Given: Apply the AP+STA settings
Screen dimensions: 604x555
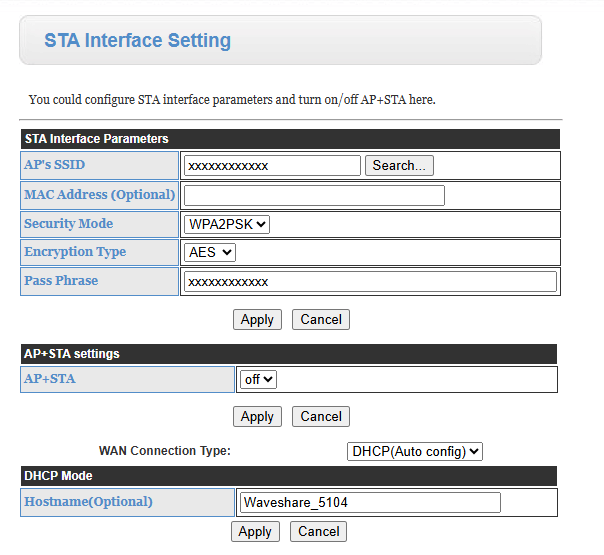Looking at the screenshot, I should pyautogui.click(x=257, y=417).
